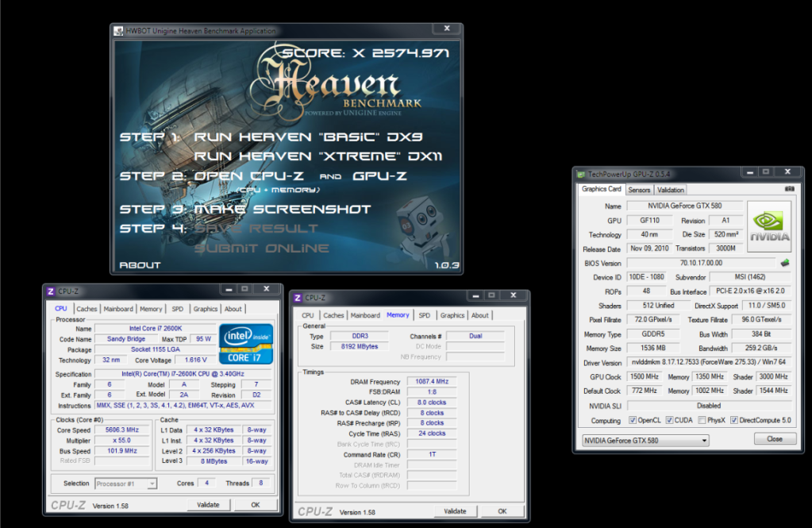The width and height of the screenshot is (812, 528).
Task: Open the Caches tab in the CPU-Z CPU window
Action: click(x=87, y=309)
